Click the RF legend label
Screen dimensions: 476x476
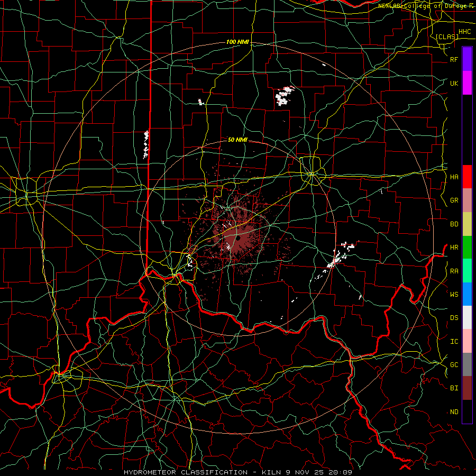point(454,59)
